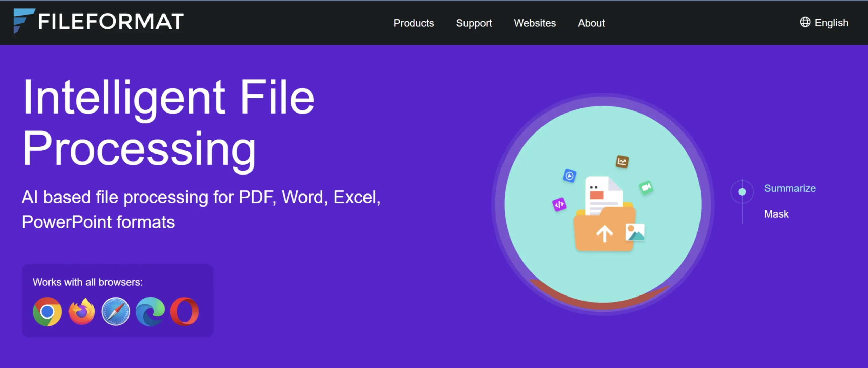The height and width of the screenshot is (368, 868).
Task: Switch to the Mask slide
Action: pyautogui.click(x=776, y=213)
